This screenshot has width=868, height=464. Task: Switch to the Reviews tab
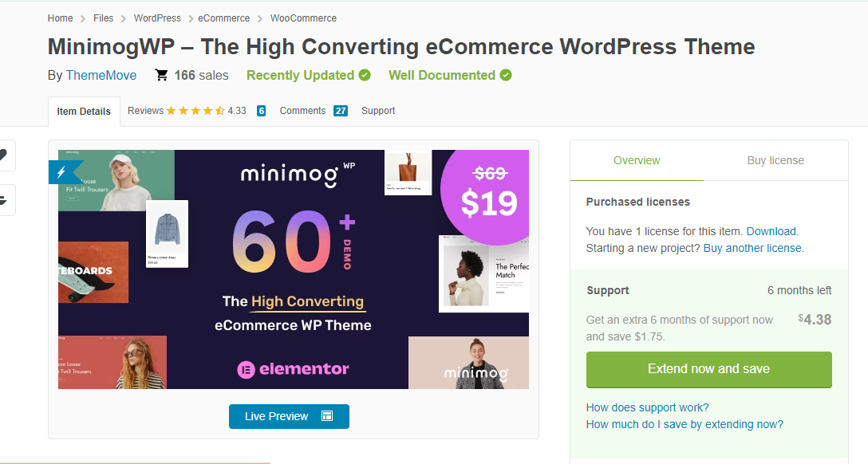point(145,110)
